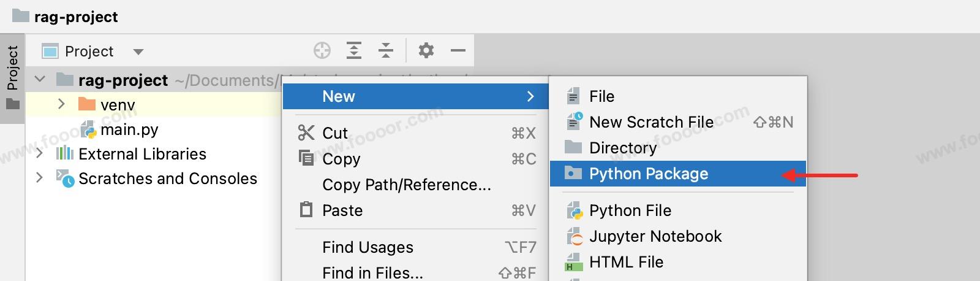Viewport: 980px width, 281px height.
Task: Hide the Project panel with minus icon
Action: (x=458, y=50)
